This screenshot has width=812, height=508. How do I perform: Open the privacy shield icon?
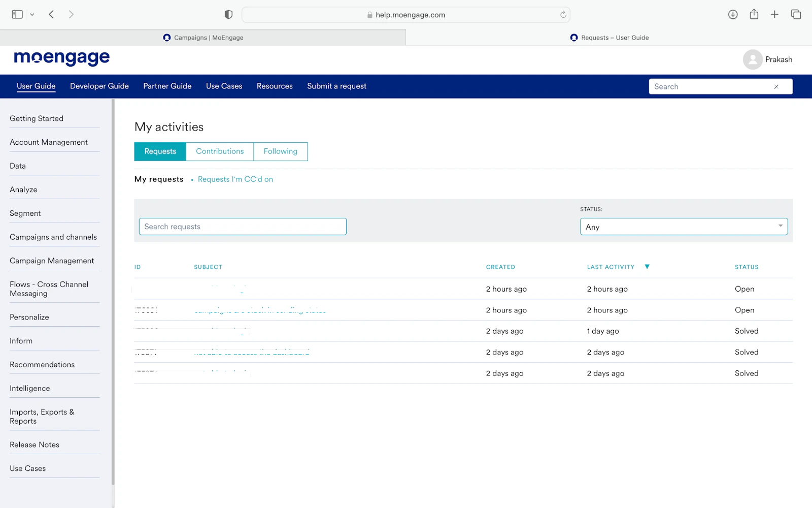point(228,15)
